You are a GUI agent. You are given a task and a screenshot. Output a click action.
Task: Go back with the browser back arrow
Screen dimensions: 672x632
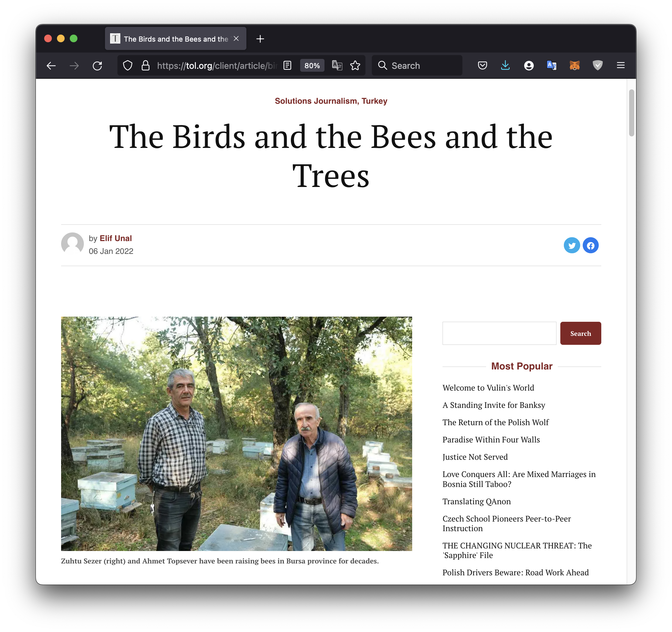[x=51, y=66]
